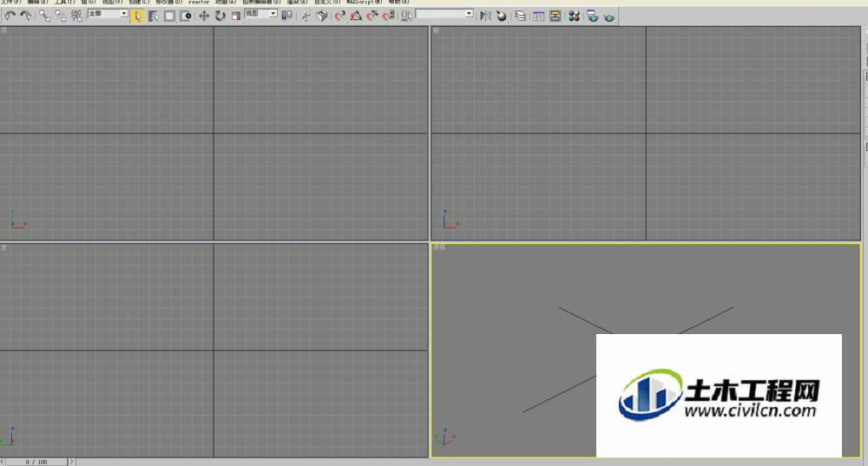Click the time slider showing 0 / 100
Viewport: 868px width, 466px height.
(x=36, y=462)
